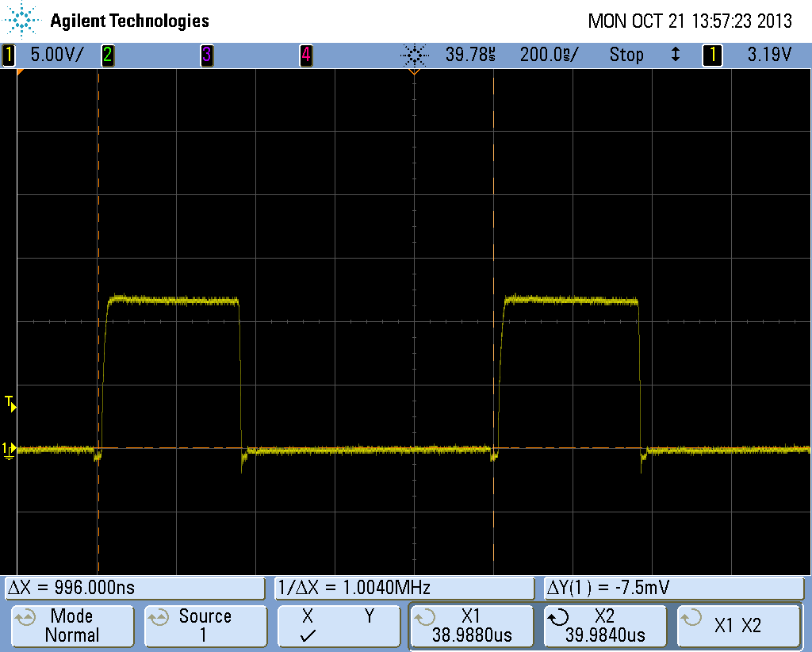Click the channel 1 ground marker

(x=10, y=450)
